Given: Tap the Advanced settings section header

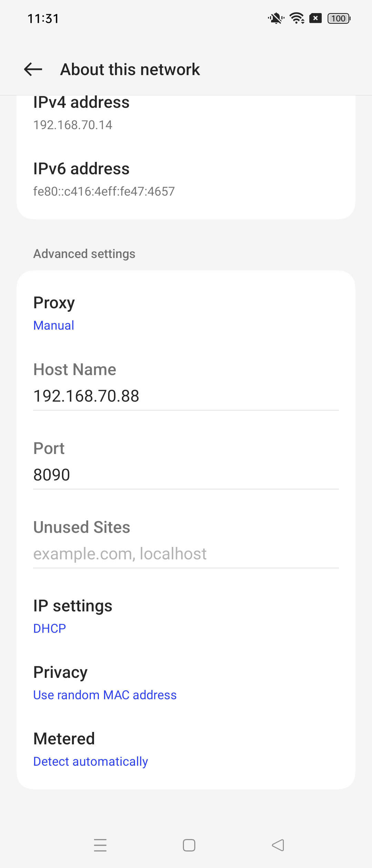Looking at the screenshot, I should pos(84,254).
